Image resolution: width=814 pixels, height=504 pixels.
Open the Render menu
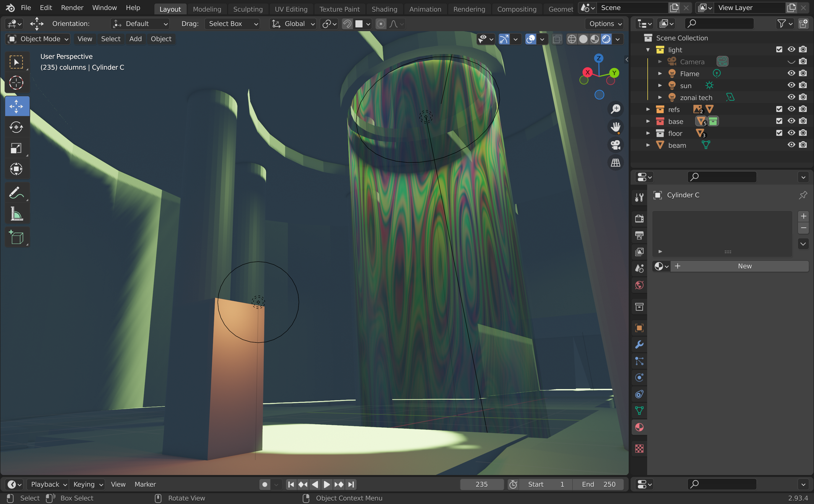[72, 7]
